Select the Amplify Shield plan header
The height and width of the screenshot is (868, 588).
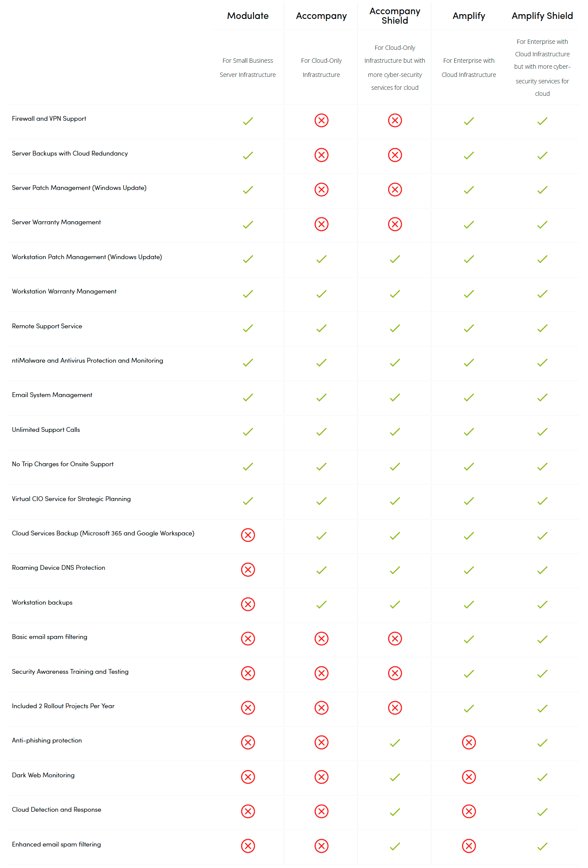[542, 16]
